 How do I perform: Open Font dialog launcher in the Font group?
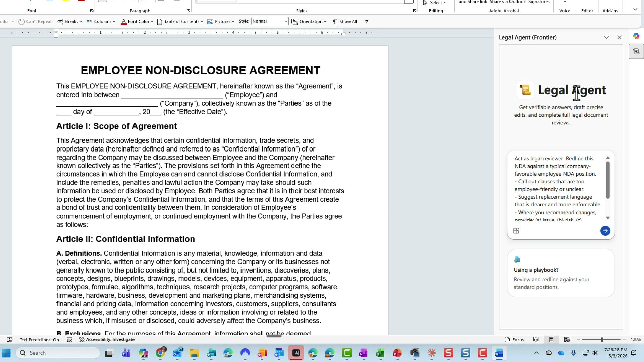(92, 11)
